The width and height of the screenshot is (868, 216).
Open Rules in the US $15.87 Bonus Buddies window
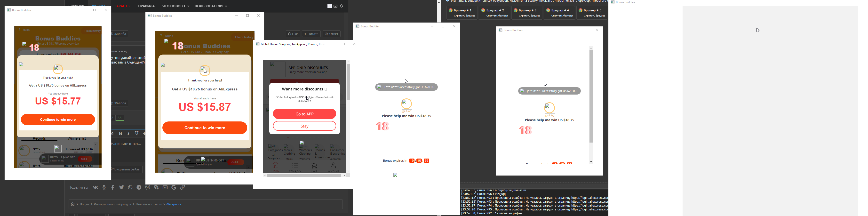click(167, 36)
